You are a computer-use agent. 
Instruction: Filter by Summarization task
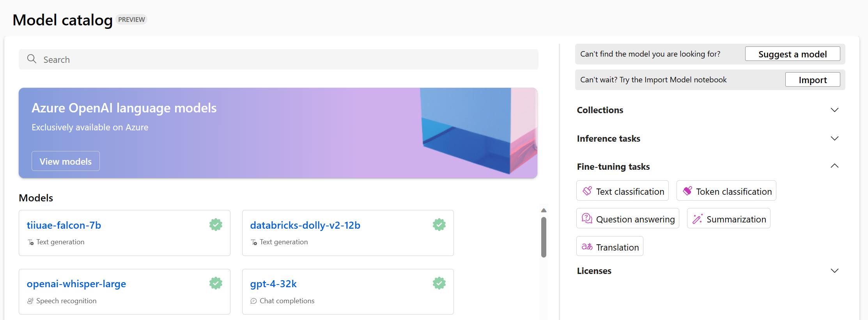(x=728, y=219)
